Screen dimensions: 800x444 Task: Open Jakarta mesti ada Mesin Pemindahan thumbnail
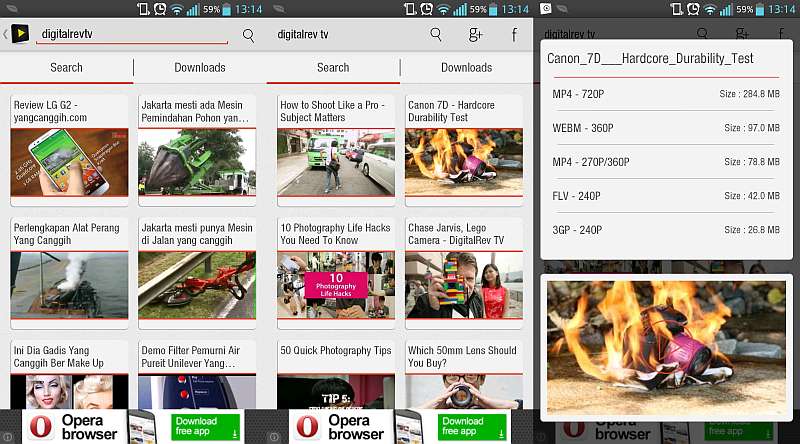click(x=197, y=162)
